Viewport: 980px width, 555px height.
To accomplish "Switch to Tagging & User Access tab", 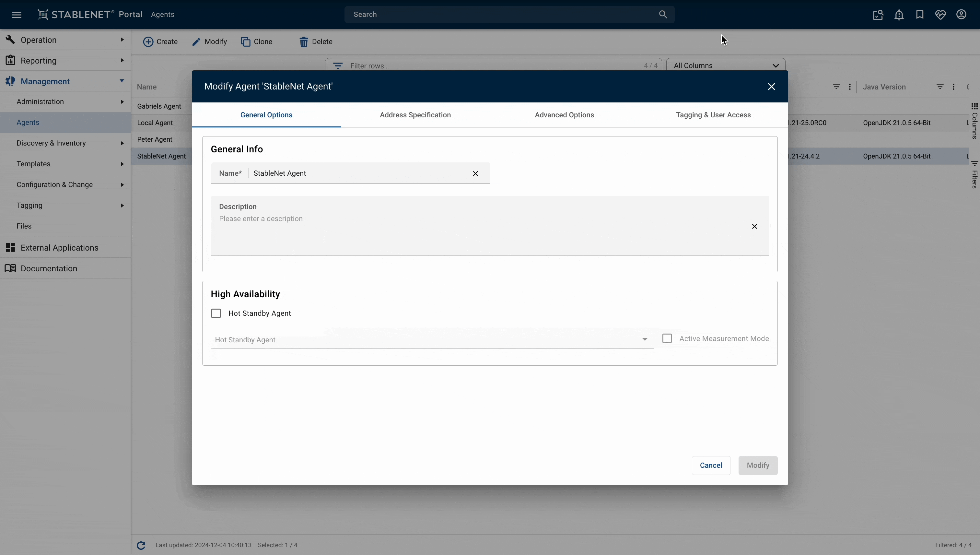I will (713, 115).
